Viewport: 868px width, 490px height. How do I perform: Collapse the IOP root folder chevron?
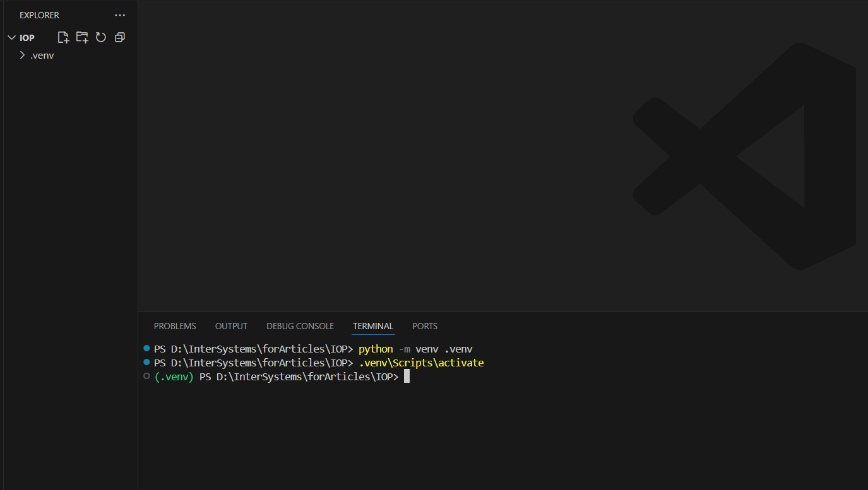(x=11, y=38)
